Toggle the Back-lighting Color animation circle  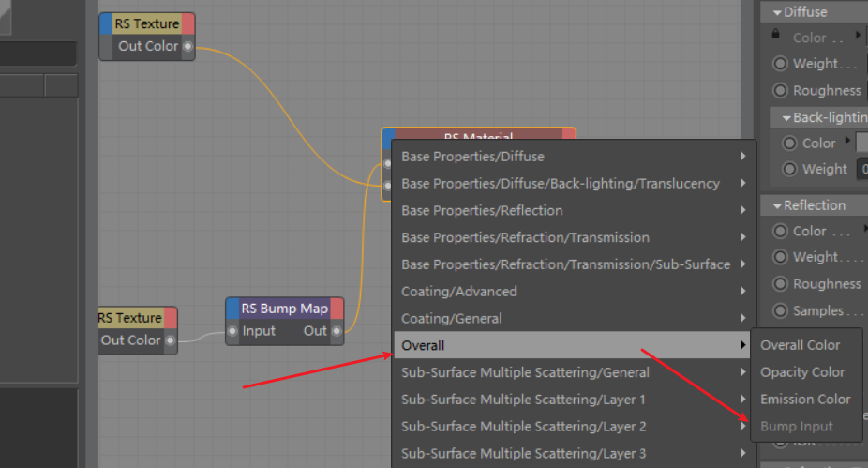(x=789, y=143)
